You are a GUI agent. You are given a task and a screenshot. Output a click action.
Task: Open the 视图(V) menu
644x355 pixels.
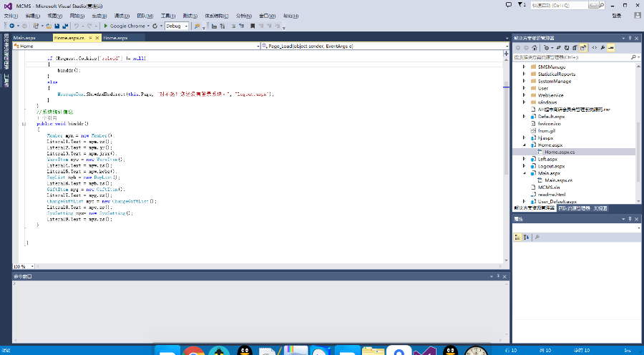(54, 16)
